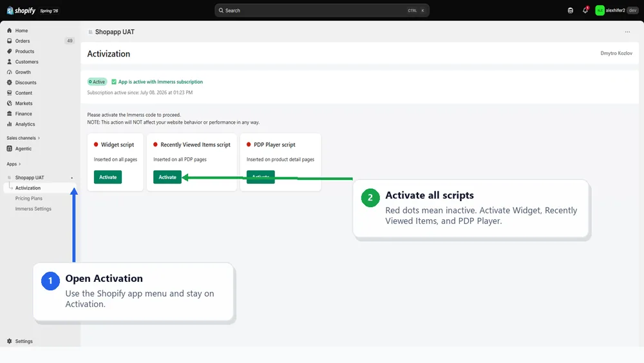Viewport: 644px width, 363px height.
Task: Open the notifications bell icon
Action: pos(585,10)
